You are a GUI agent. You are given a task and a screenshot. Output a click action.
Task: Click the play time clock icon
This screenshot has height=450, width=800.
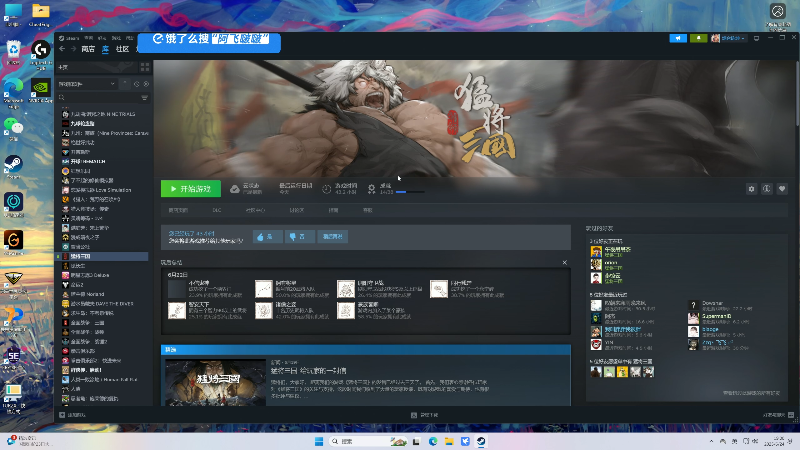[327, 189]
